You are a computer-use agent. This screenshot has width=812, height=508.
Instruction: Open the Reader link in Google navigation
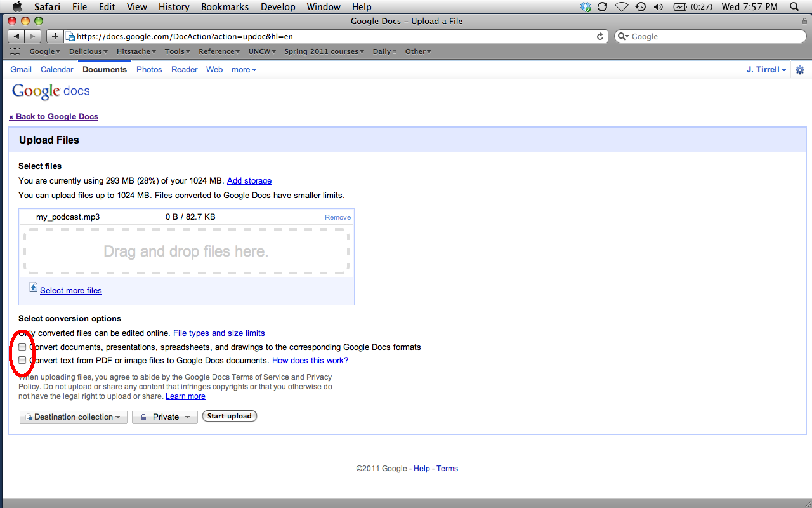(185, 70)
